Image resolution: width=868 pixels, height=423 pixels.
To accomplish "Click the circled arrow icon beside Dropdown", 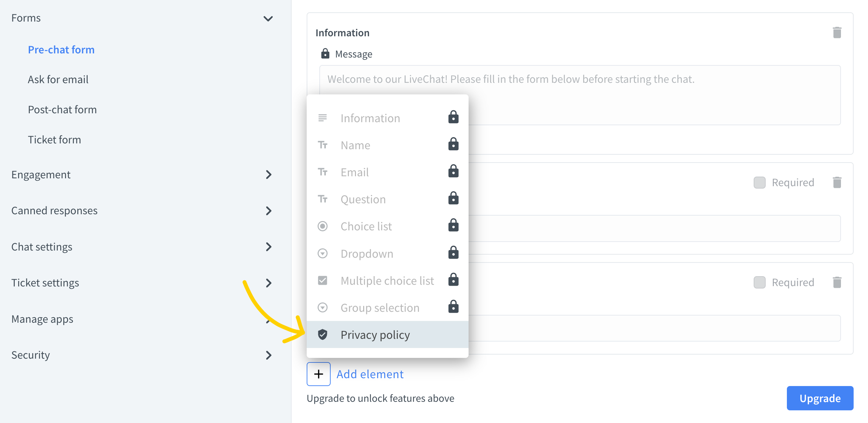I will [322, 254].
